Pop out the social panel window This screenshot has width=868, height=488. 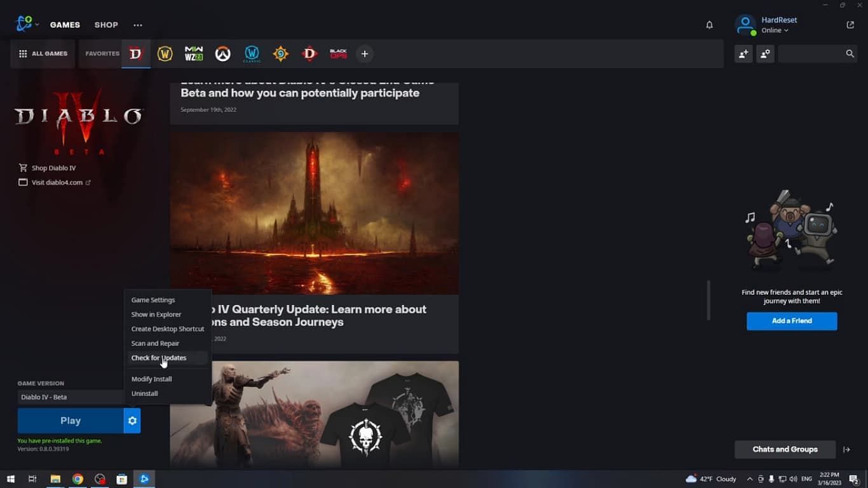click(850, 25)
